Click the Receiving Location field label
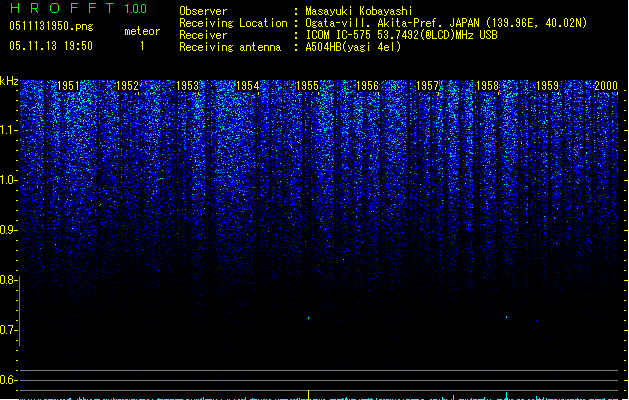The height and width of the screenshot is (400, 629). point(233,23)
